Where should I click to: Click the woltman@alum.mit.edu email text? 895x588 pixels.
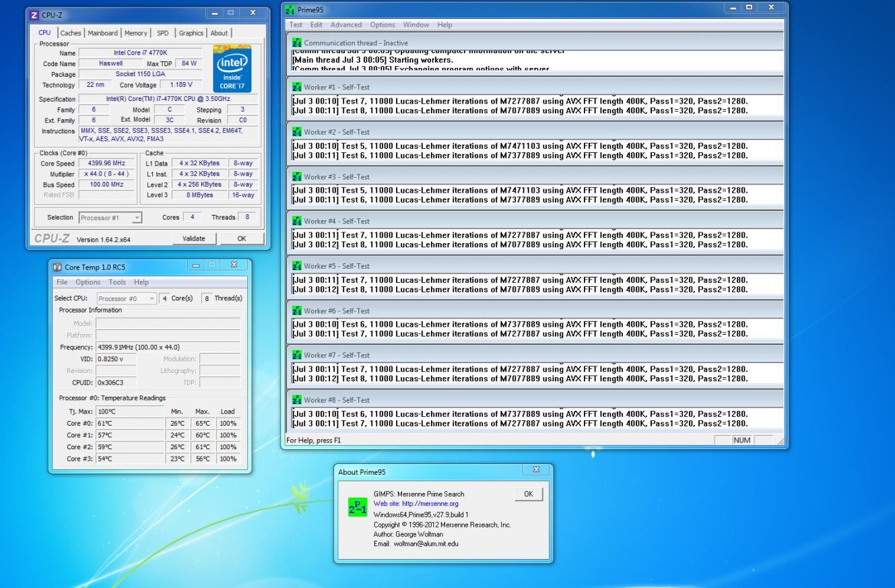tap(426, 544)
